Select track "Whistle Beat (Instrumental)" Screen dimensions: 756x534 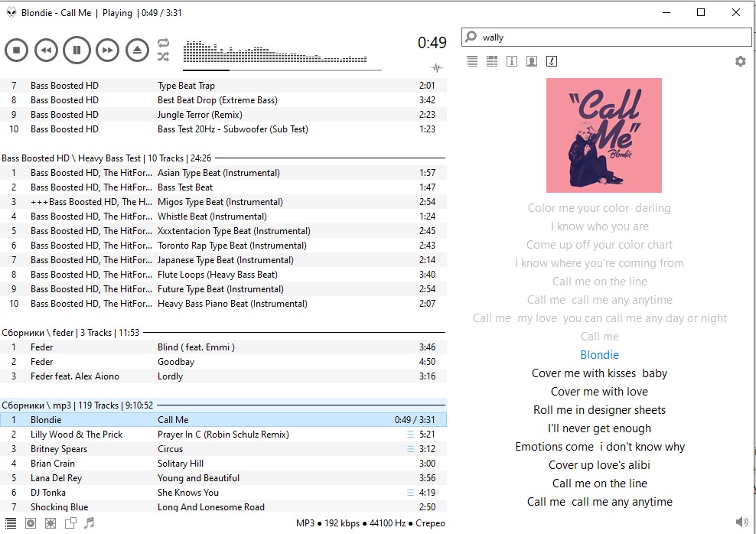(x=223, y=216)
